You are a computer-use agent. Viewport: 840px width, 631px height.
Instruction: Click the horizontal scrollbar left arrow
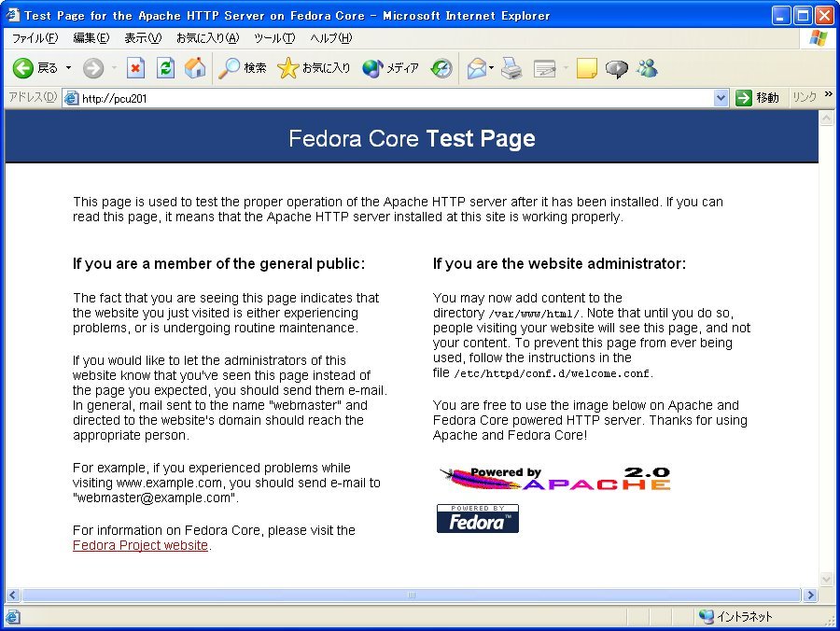coord(13,596)
